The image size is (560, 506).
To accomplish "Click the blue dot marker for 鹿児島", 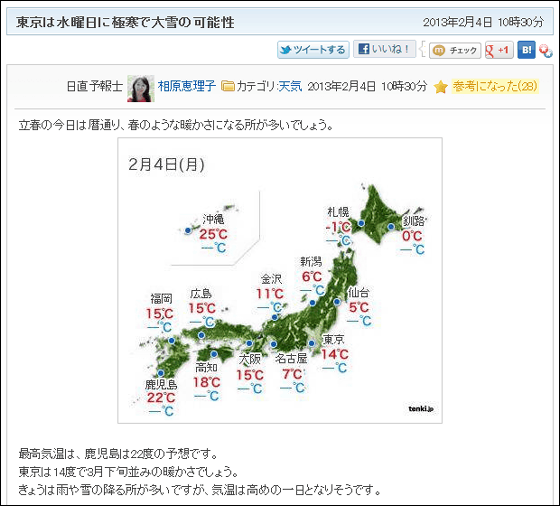I will [x=161, y=373].
